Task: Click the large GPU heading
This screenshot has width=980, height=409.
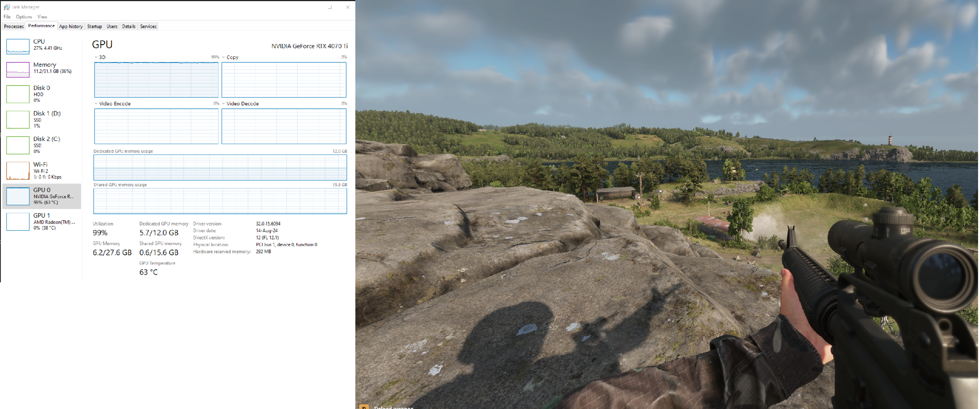Action: 102,44
